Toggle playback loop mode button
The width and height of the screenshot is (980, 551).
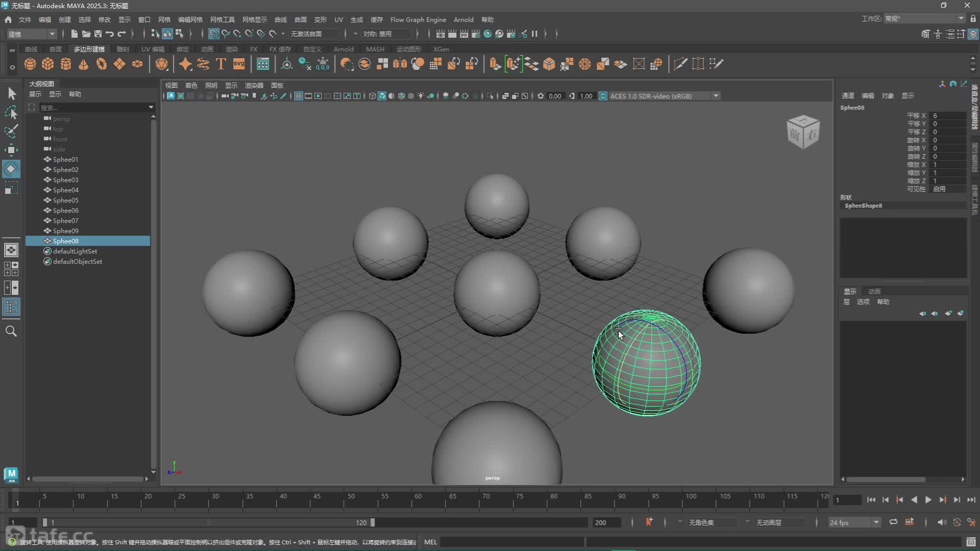pyautogui.click(x=893, y=522)
